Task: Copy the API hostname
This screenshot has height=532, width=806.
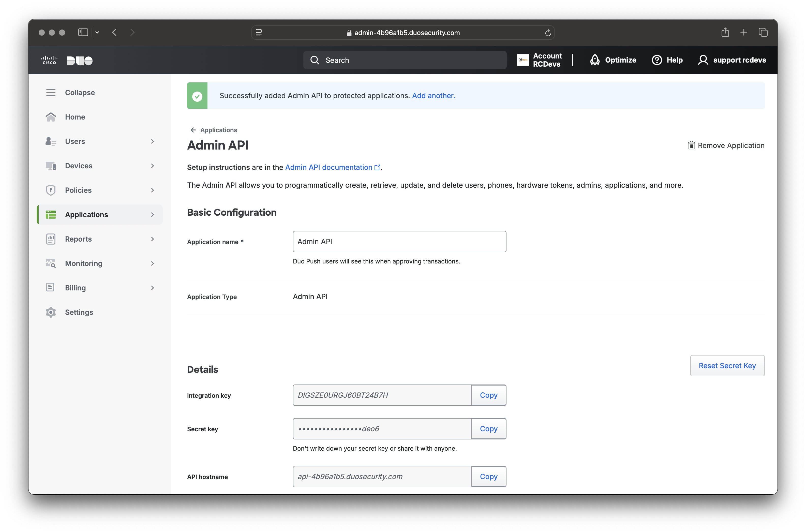Action: pos(488,477)
